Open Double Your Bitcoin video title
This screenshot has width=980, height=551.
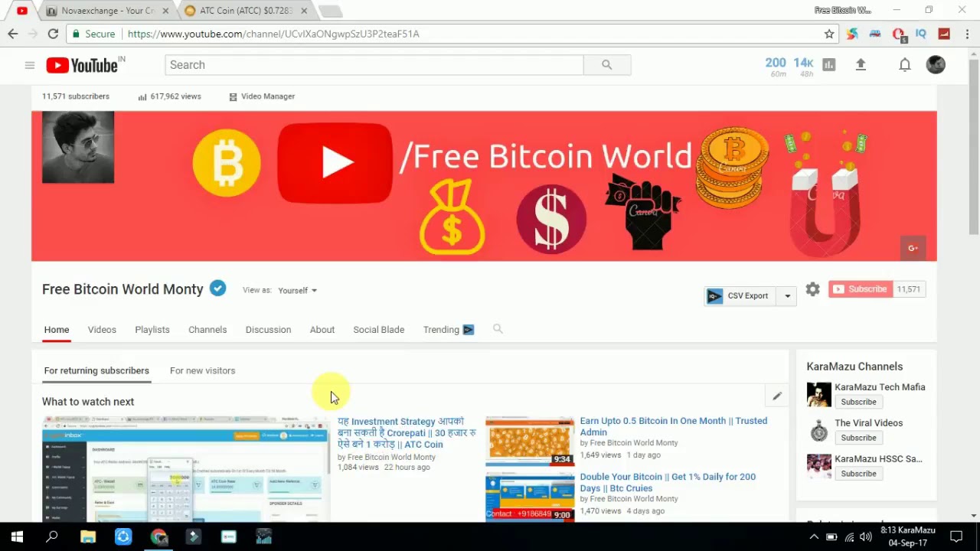point(668,482)
